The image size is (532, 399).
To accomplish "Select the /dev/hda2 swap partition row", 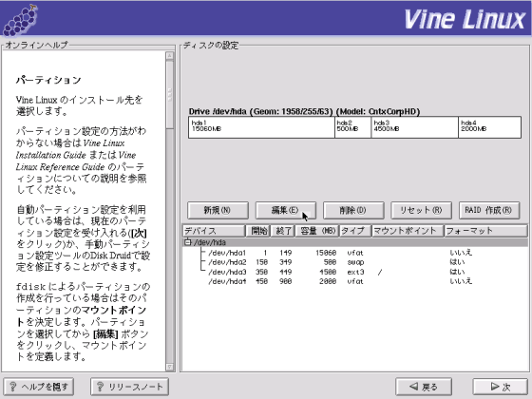I will (x=354, y=262).
